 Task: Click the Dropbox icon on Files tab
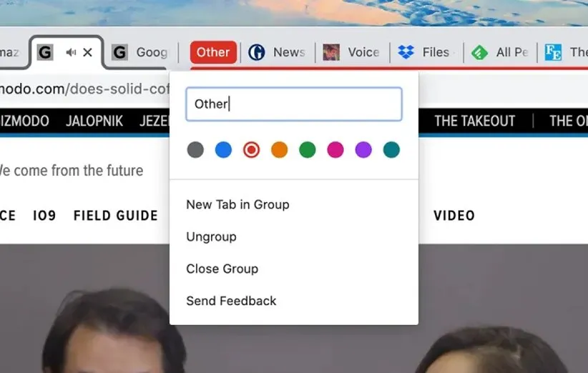[406, 52]
